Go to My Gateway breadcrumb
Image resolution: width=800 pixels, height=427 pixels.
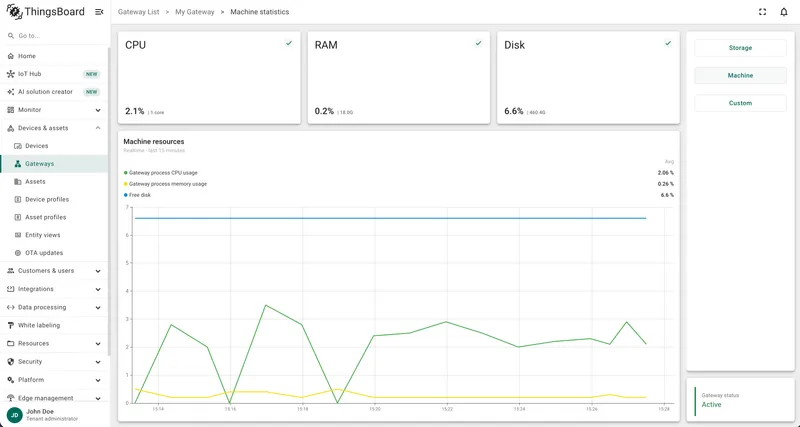click(x=195, y=12)
